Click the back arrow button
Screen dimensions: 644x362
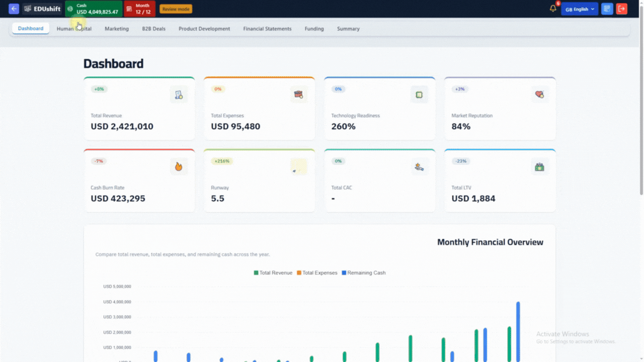(x=14, y=9)
